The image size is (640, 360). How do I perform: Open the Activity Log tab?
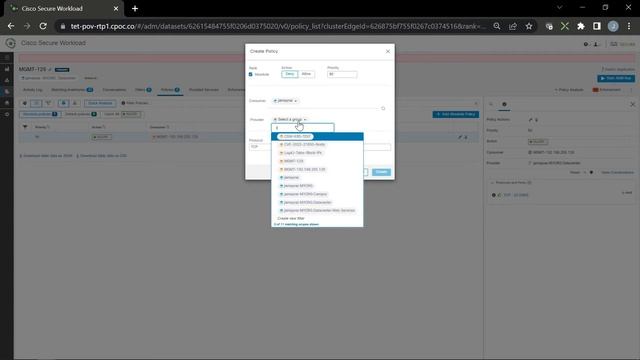tap(33, 90)
